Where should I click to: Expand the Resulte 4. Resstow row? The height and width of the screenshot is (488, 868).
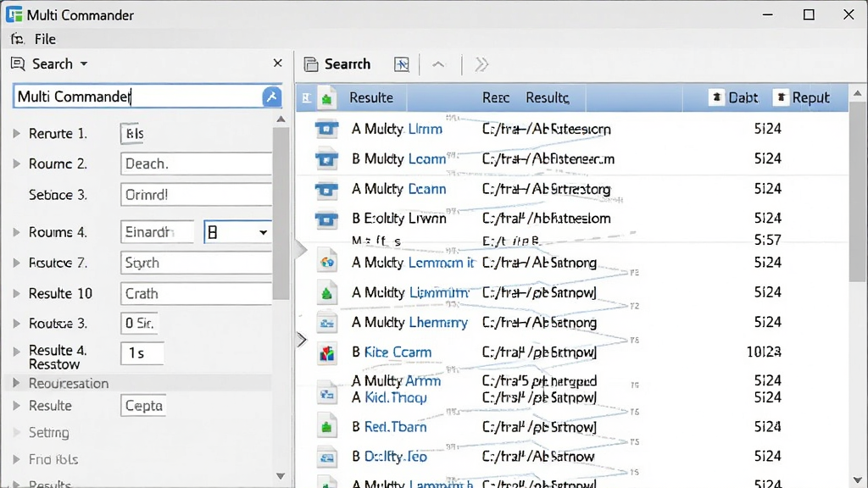[17, 352]
